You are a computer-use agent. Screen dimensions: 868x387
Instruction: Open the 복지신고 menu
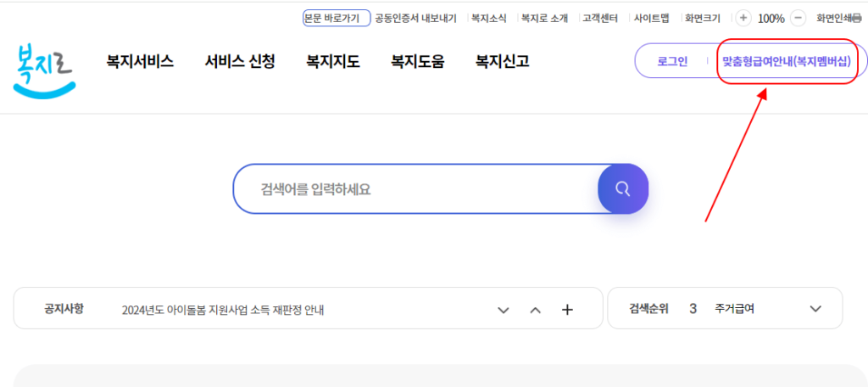pos(502,61)
